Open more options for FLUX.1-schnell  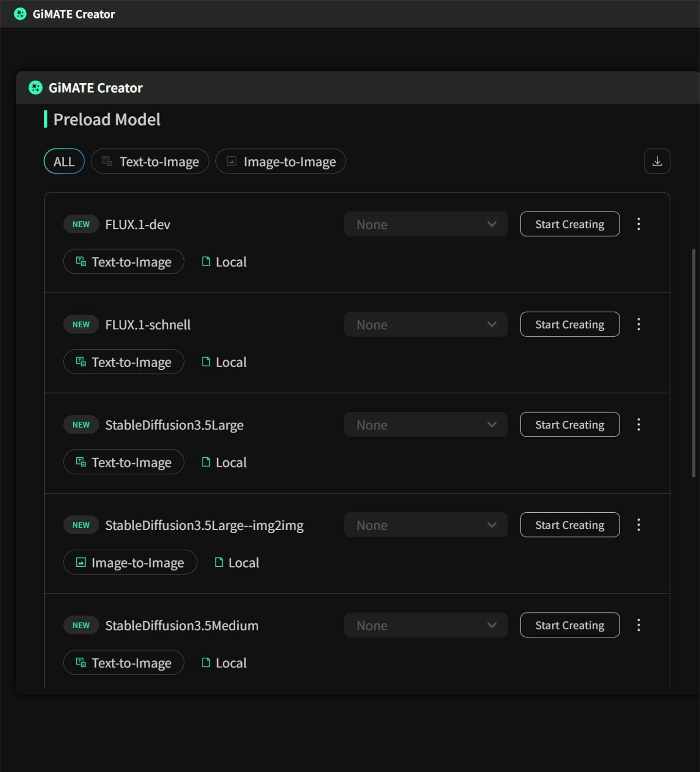click(639, 324)
